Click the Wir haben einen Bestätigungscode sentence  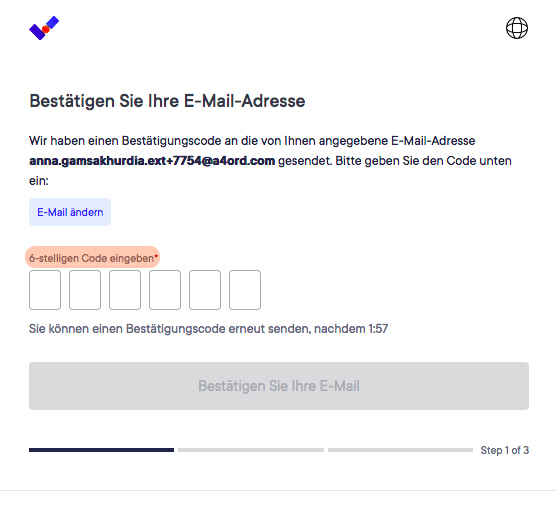click(270, 161)
